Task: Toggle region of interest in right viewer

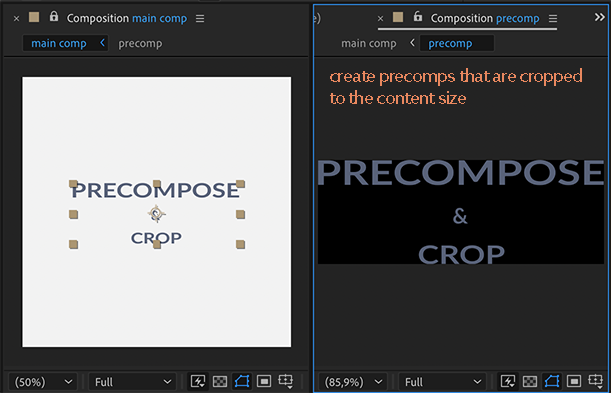Action: (574, 381)
